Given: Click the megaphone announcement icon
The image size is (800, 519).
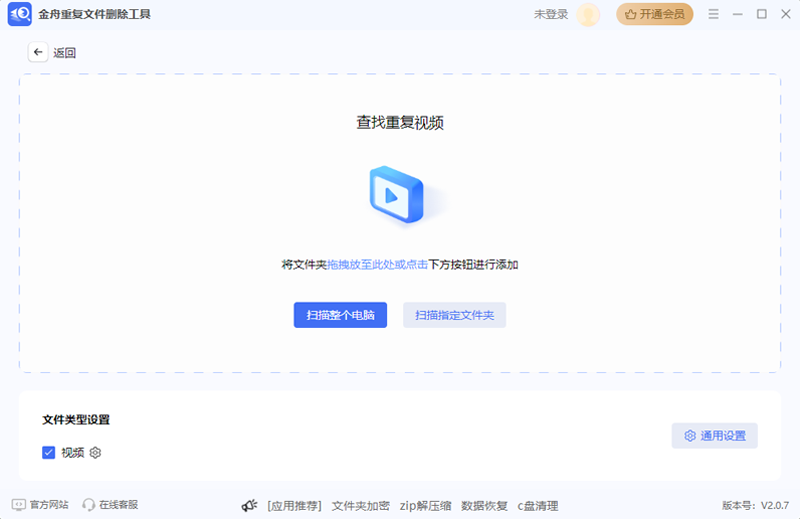Looking at the screenshot, I should coord(249,505).
